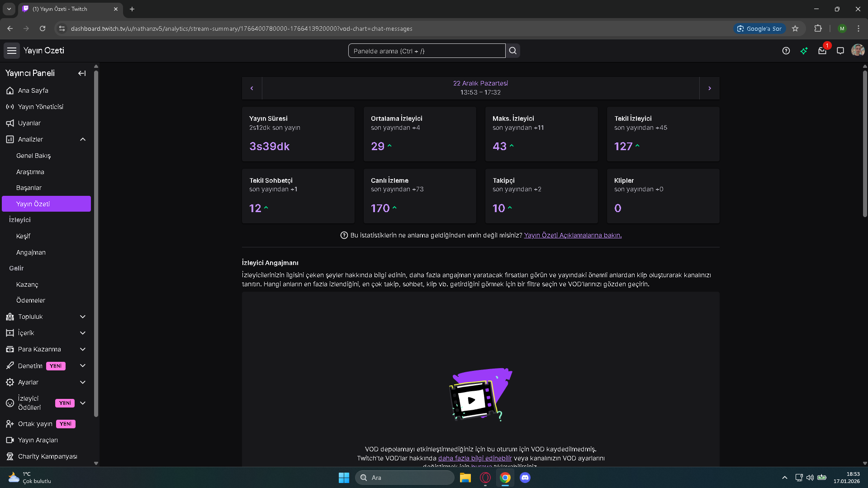Open the Chrome three-dot menu
The height and width of the screenshot is (488, 868).
(859, 28)
